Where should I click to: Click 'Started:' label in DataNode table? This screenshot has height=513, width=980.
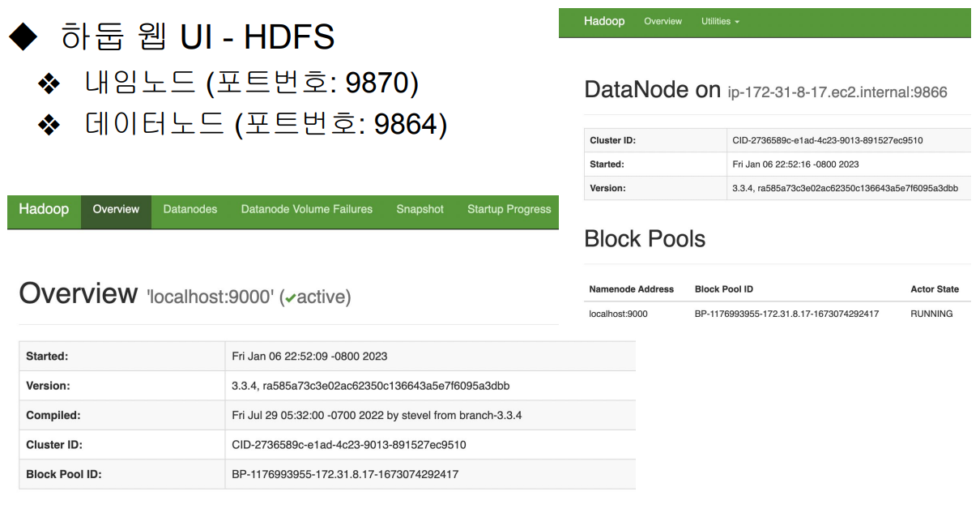coord(607,164)
